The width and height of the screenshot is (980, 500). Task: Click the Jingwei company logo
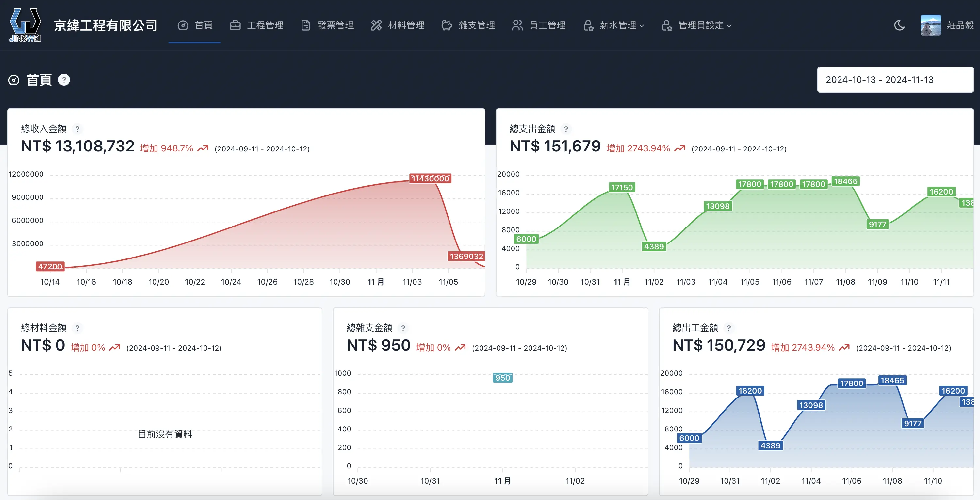pos(25,25)
